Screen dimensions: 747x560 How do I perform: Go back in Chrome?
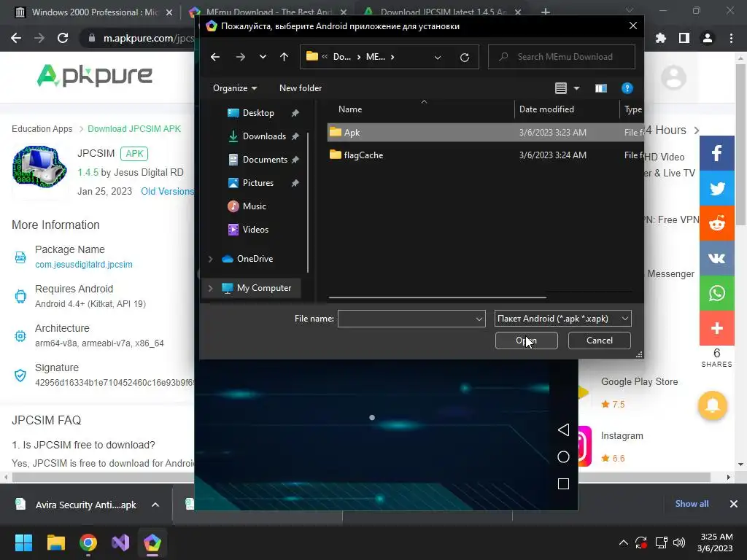16,38
